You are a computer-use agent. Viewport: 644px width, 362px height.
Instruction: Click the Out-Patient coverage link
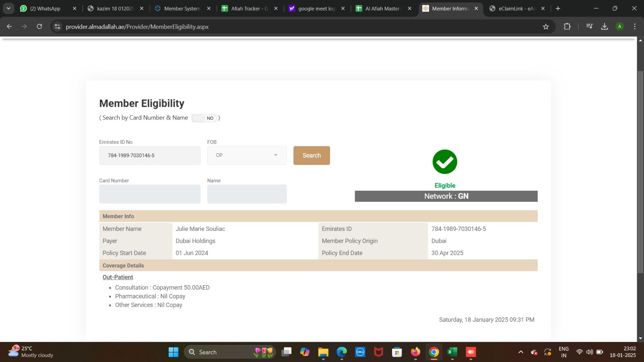pos(118,277)
